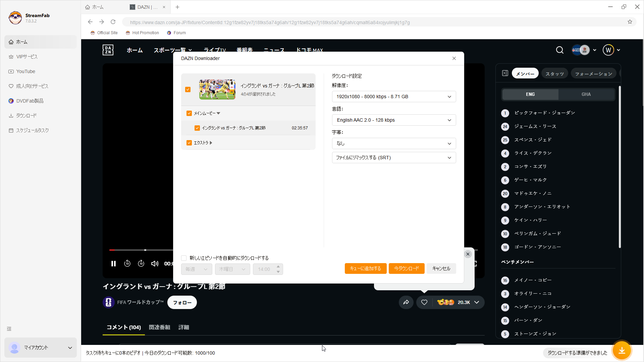Uncheck the 02:35:57 episode checkbox
Screen dimensions: 644x362
click(197, 128)
